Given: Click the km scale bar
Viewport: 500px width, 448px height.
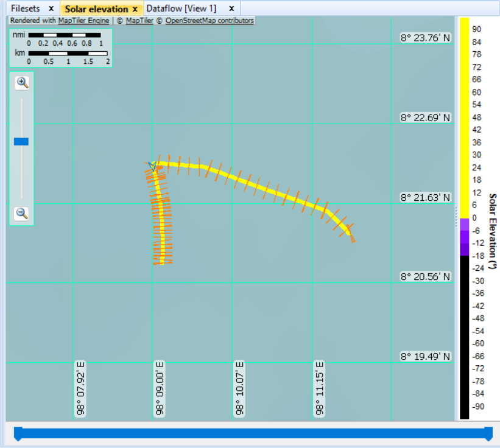Looking at the screenshot, I should tap(68, 53).
